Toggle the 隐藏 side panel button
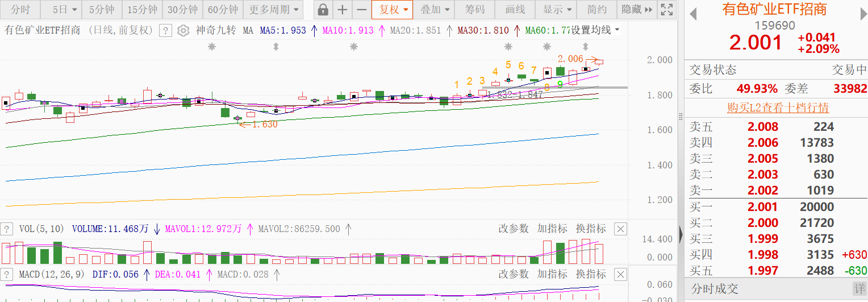This screenshot has height=302, width=868. [636, 10]
